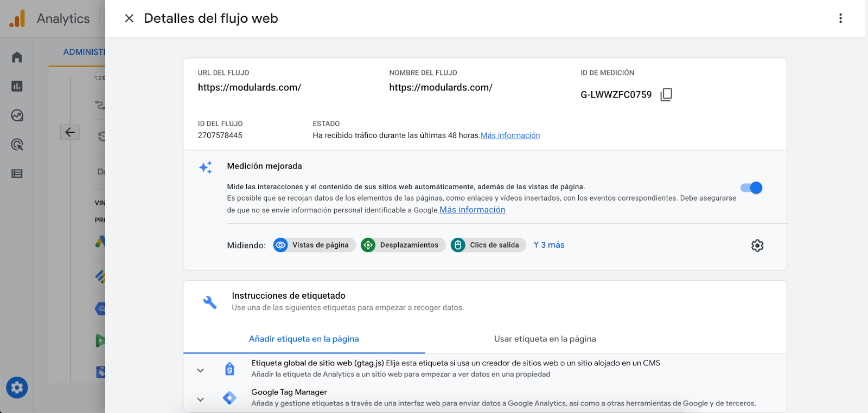This screenshot has height=413, width=868.
Task: Open Más información link under Medición mejorada
Action: click(472, 210)
